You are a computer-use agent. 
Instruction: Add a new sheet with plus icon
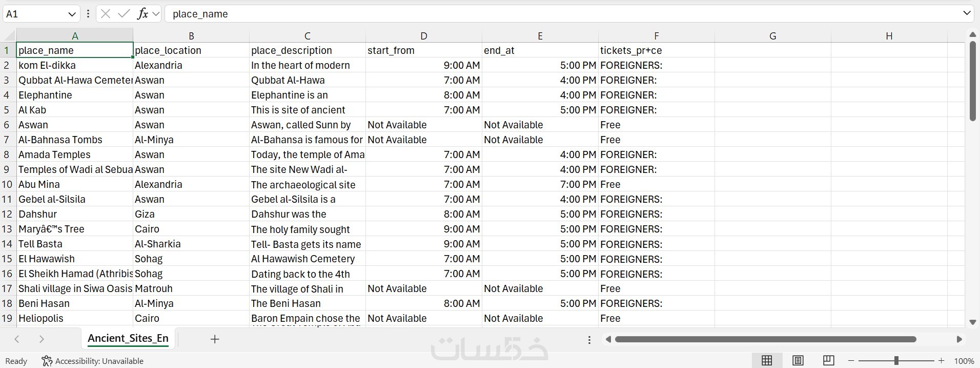coord(215,339)
